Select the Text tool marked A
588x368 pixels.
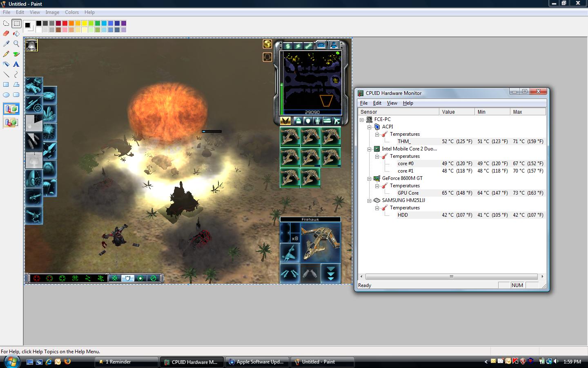coord(16,64)
